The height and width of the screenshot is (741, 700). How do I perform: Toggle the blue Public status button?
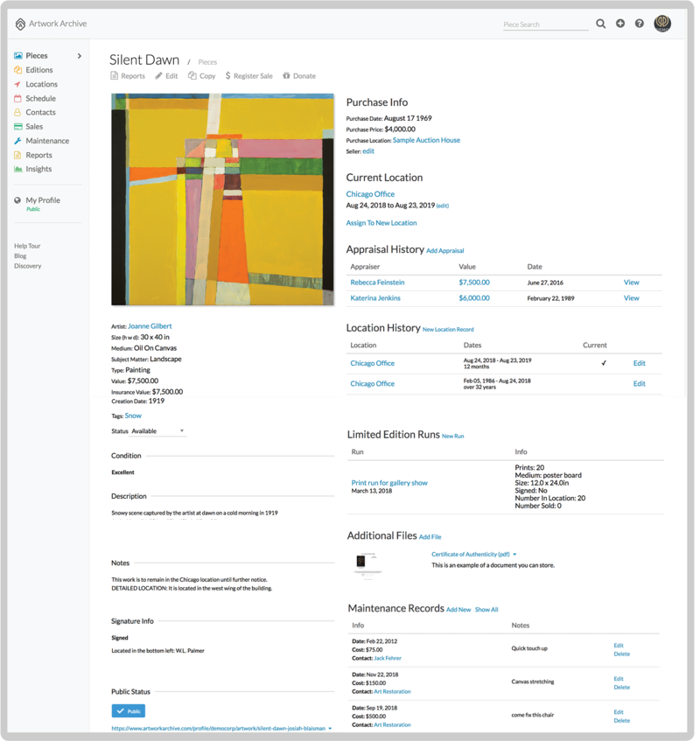(128, 711)
